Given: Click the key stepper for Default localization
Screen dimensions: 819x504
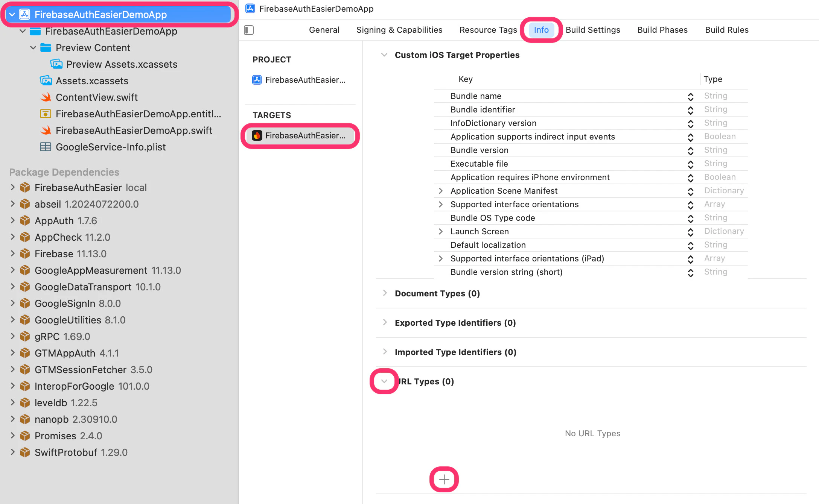Looking at the screenshot, I should tap(691, 245).
